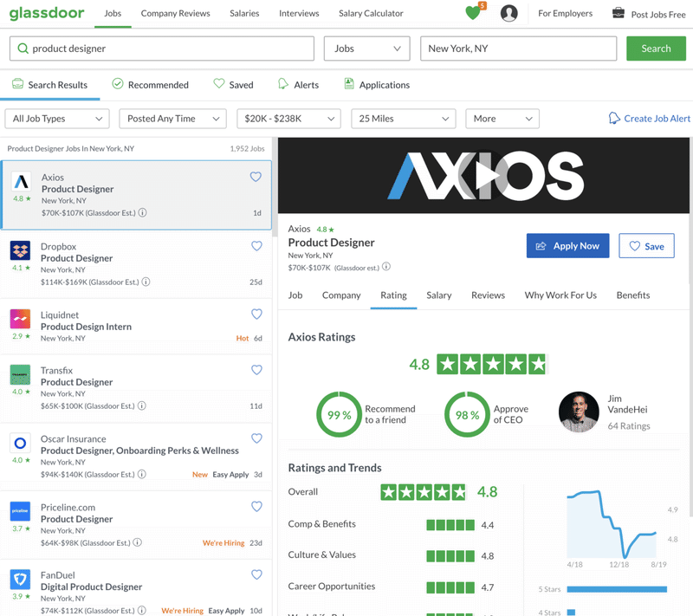Click the ratings trend line chart
Image resolution: width=693 pixels, height=616 pixels.
(x=612, y=523)
